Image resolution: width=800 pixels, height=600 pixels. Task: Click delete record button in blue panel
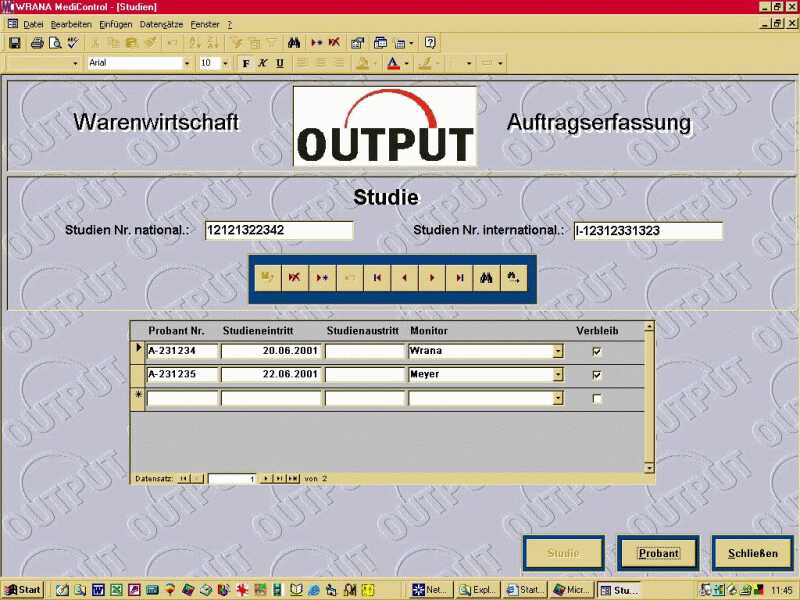[x=294, y=278]
